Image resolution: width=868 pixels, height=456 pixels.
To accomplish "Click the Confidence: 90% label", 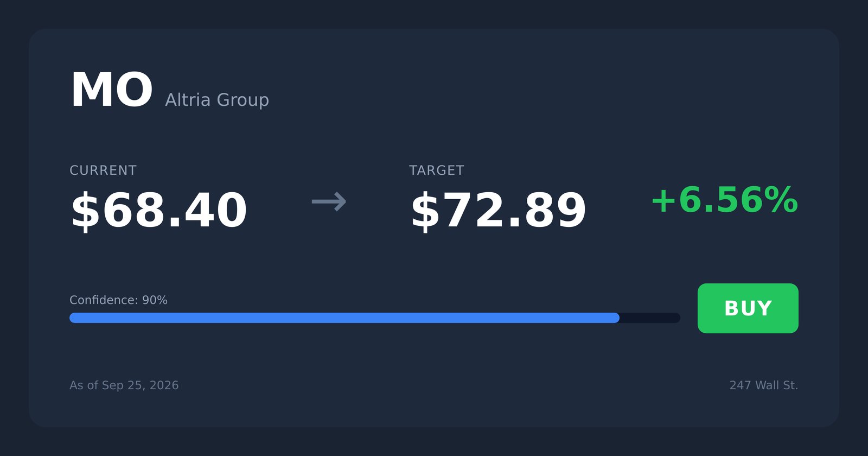I will tap(118, 300).
